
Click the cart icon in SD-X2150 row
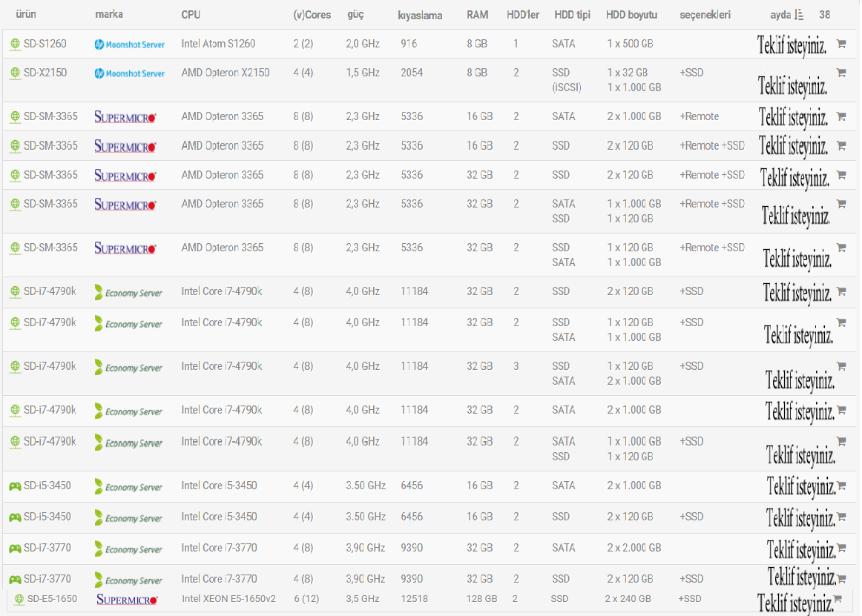[x=841, y=72]
